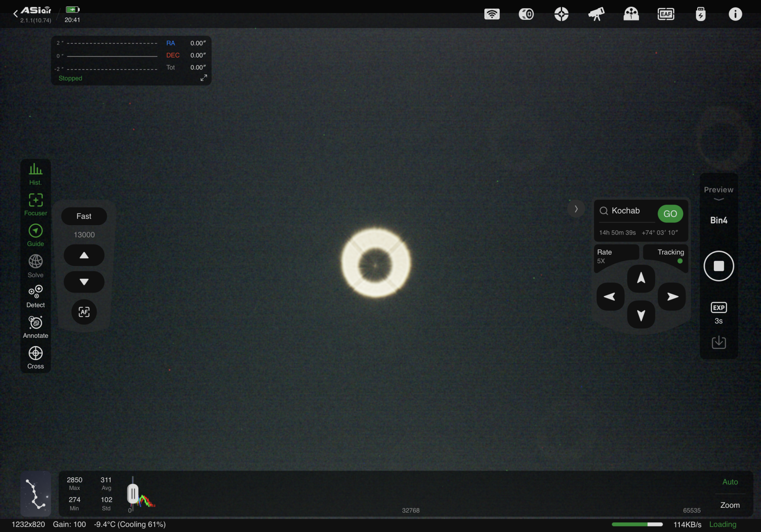761x532 pixels.
Task: Expand the guiding graph panel
Action: point(203,78)
